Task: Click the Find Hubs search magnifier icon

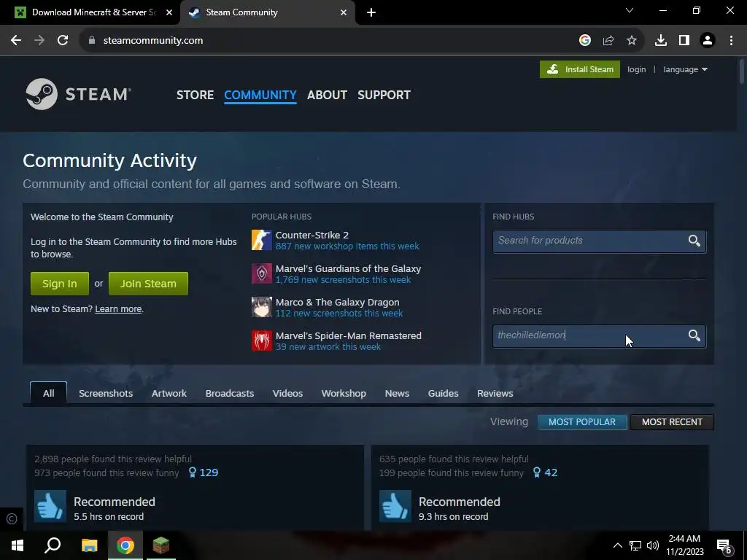Action: 694,241
